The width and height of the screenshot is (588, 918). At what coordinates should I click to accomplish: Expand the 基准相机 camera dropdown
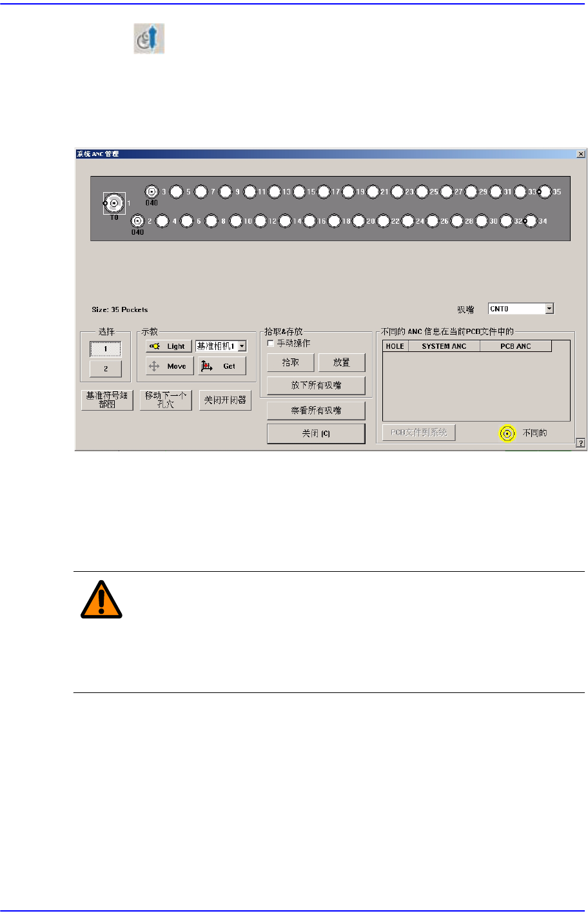pyautogui.click(x=242, y=346)
